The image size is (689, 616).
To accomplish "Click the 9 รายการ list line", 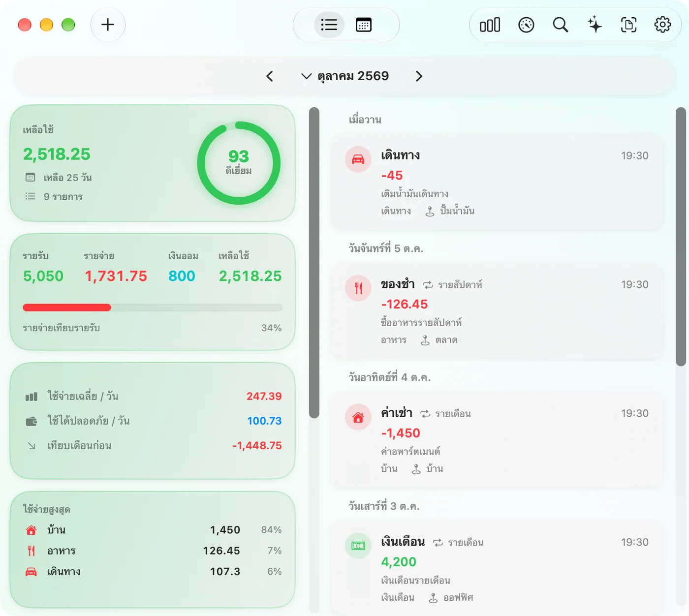I will (x=54, y=196).
